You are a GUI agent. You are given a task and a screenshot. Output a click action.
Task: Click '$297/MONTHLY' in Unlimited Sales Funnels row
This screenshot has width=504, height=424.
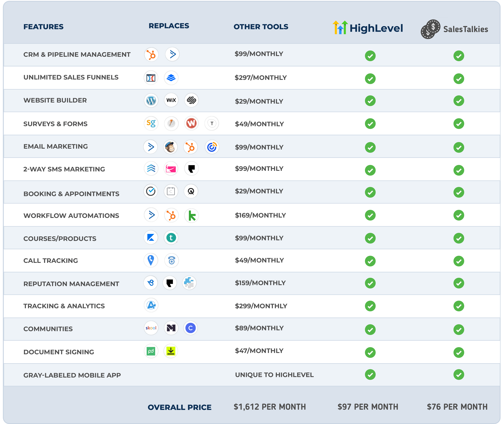click(261, 78)
